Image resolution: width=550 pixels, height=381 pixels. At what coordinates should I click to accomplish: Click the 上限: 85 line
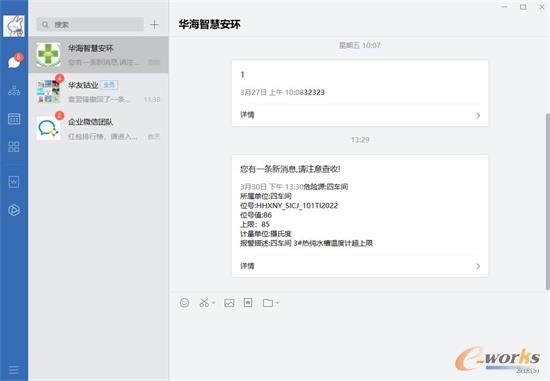255,225
